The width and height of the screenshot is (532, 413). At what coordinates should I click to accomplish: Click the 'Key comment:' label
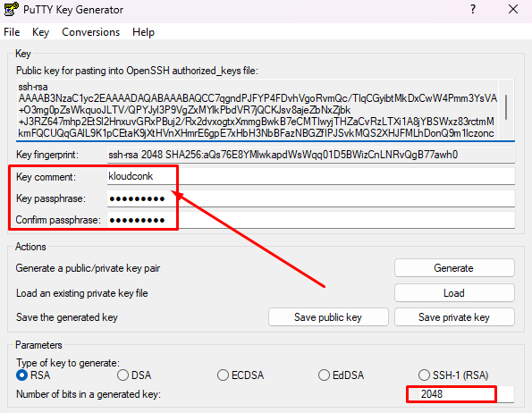point(46,177)
